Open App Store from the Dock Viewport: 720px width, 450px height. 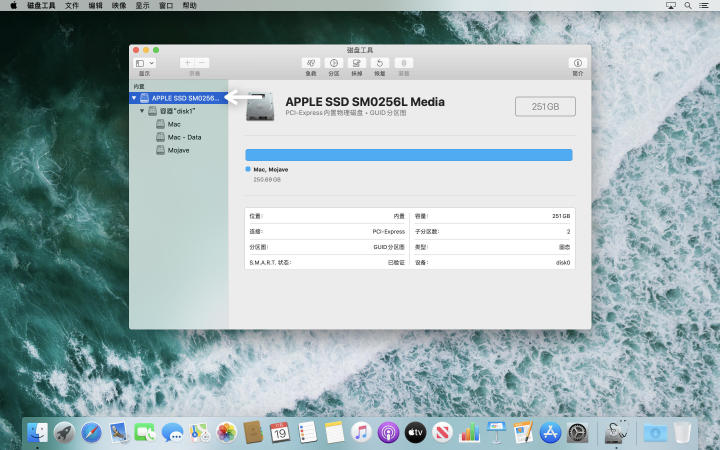[x=551, y=433]
